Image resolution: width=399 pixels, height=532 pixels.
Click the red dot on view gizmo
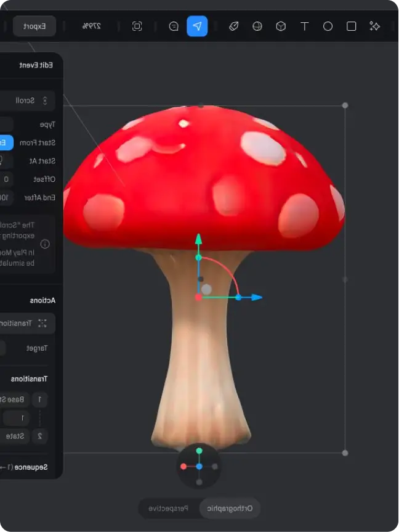pyautogui.click(x=183, y=467)
